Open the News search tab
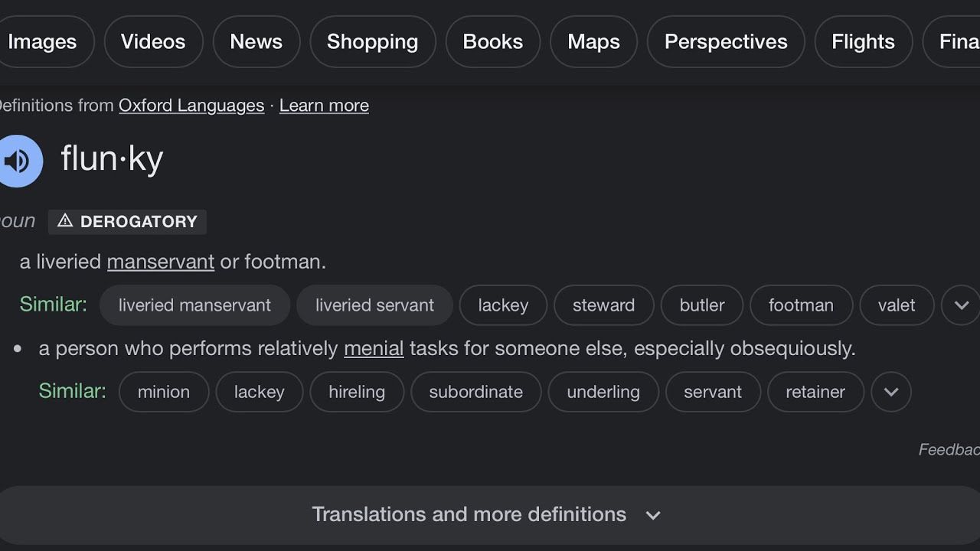 [x=256, y=42]
